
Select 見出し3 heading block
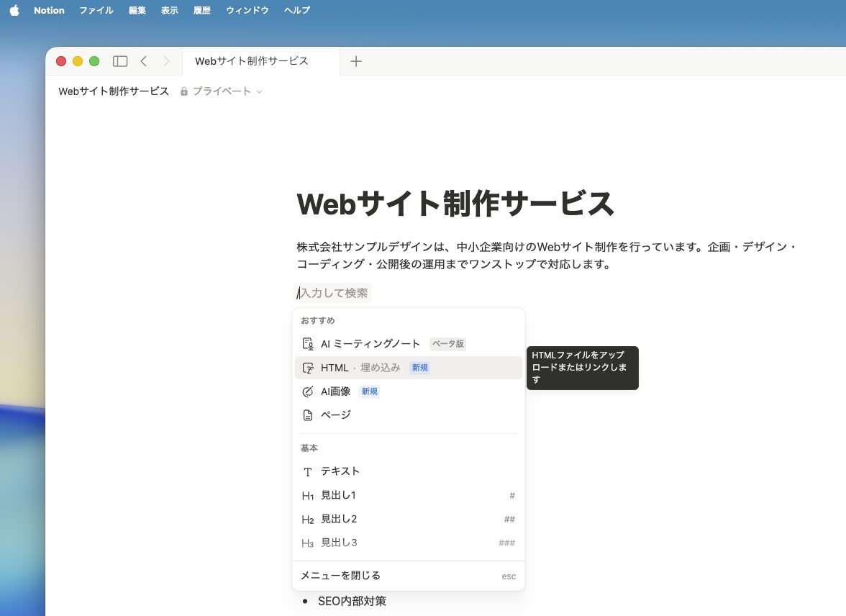click(409, 543)
